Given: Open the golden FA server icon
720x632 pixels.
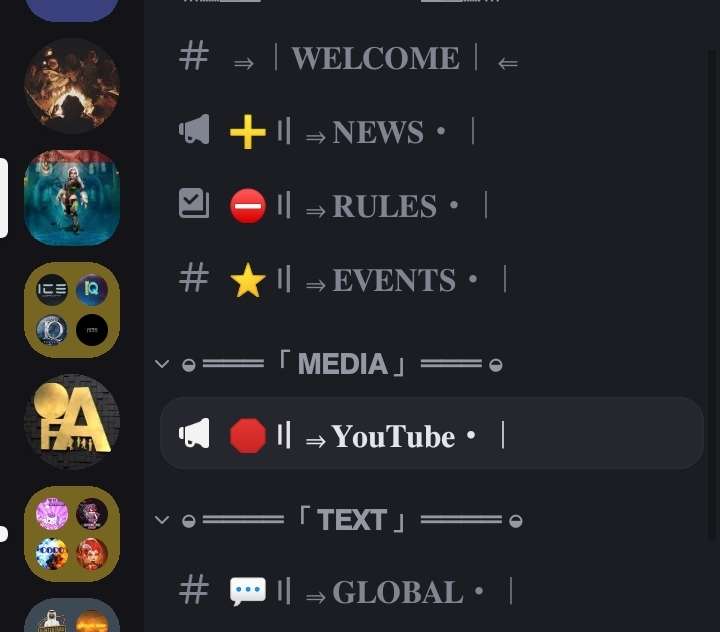Looking at the screenshot, I should [72, 422].
